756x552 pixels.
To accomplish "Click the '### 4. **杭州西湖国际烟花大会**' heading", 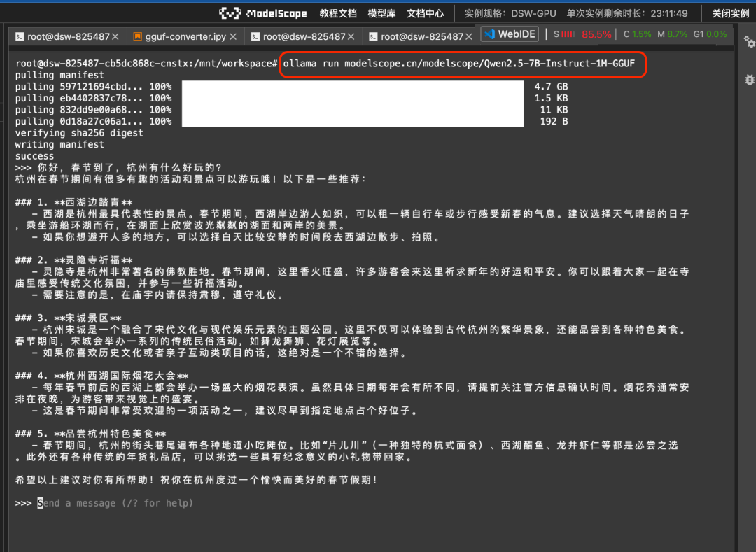I will click(101, 376).
